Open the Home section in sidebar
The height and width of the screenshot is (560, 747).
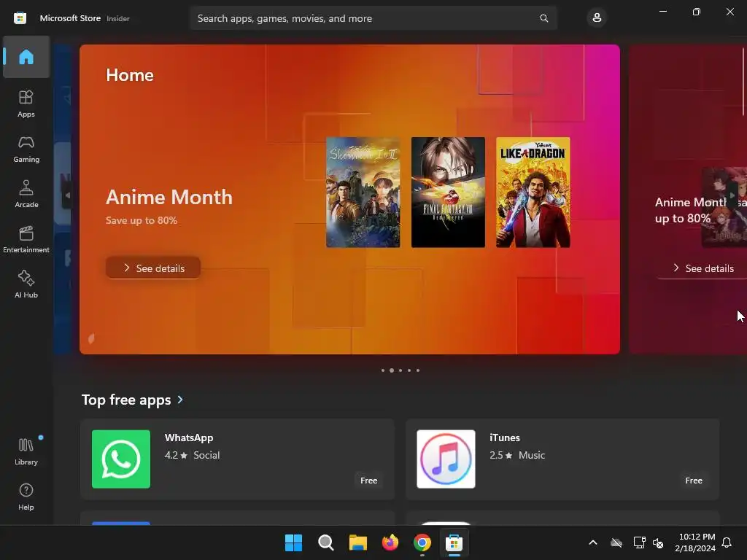click(26, 57)
